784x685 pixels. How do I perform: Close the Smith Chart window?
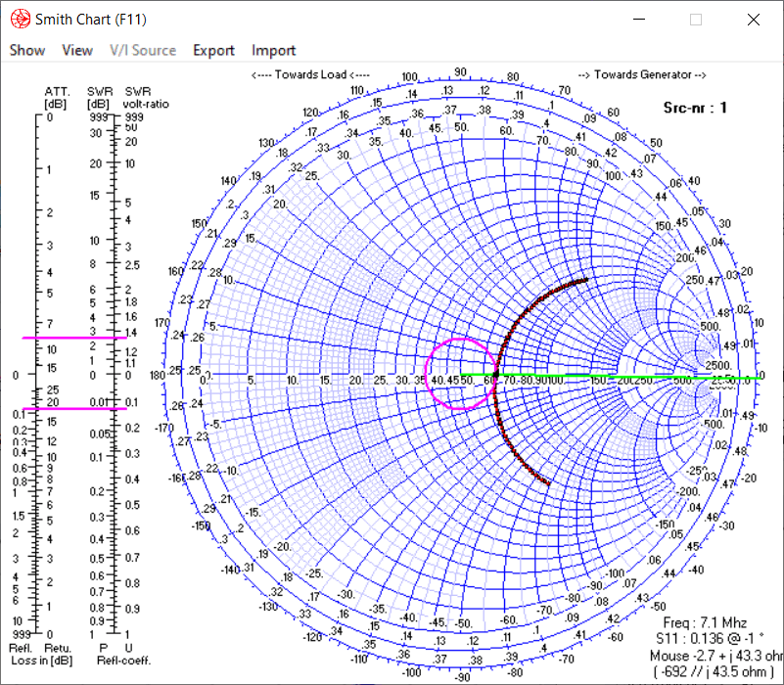tap(753, 20)
